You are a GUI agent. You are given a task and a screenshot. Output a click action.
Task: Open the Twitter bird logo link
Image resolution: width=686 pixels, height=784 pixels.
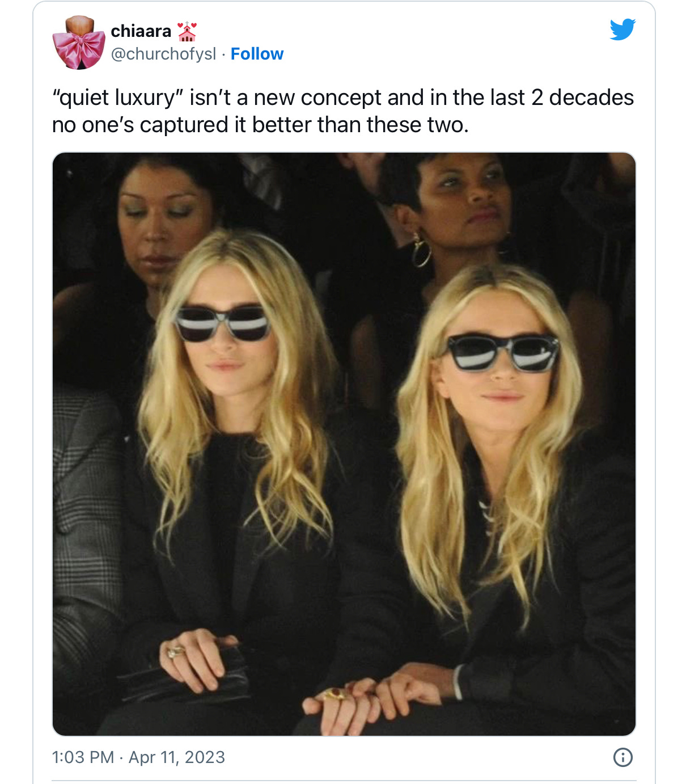623,29
